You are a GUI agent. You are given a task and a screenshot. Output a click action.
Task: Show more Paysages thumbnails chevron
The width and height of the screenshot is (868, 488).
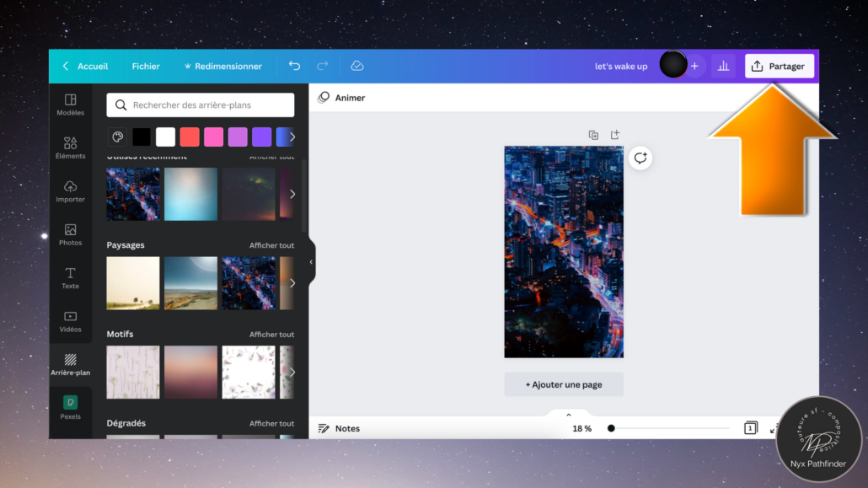[292, 283]
